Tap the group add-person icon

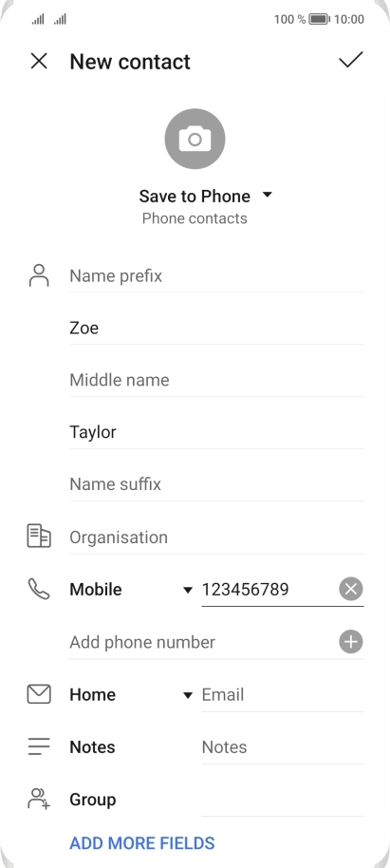point(39,799)
